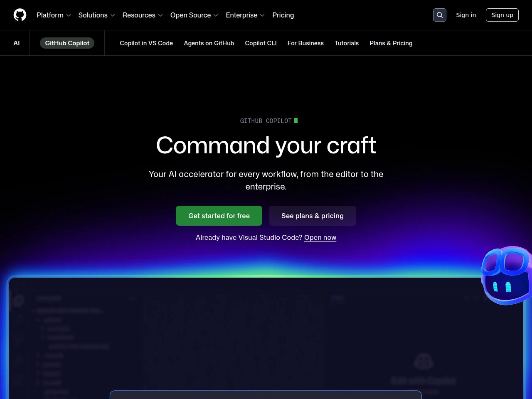Switch to Copilot in VS Code
532x399 pixels.
tap(146, 43)
